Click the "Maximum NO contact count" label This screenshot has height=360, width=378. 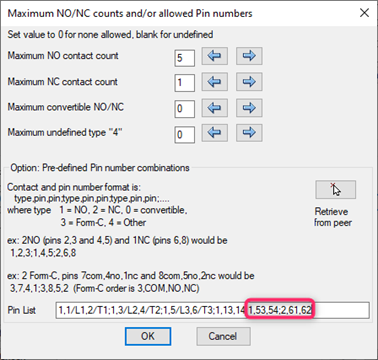point(63,56)
